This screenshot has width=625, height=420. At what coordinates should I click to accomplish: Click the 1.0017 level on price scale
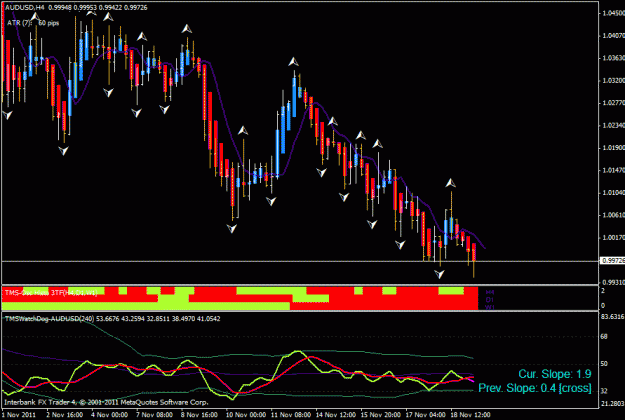(614, 238)
